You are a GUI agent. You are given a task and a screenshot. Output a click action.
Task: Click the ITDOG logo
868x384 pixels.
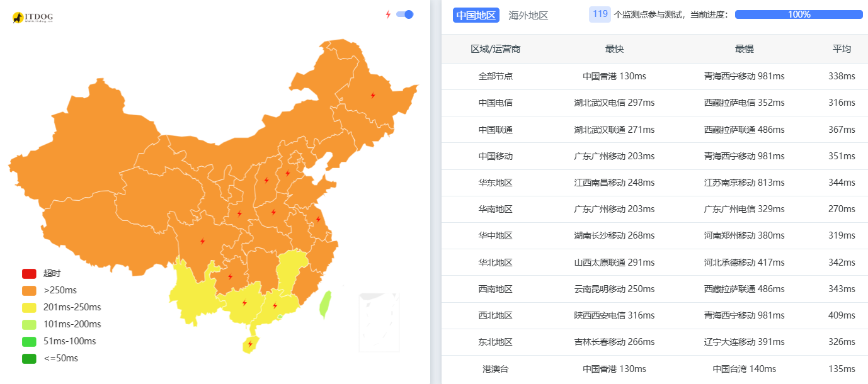tap(32, 18)
